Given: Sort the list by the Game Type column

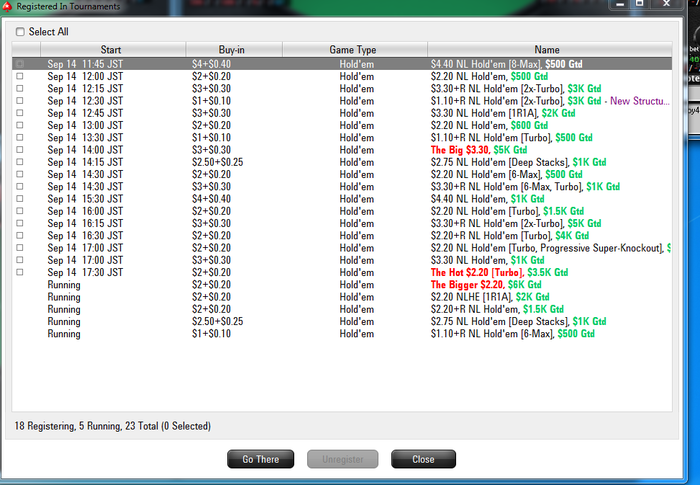Looking at the screenshot, I should click(355, 50).
